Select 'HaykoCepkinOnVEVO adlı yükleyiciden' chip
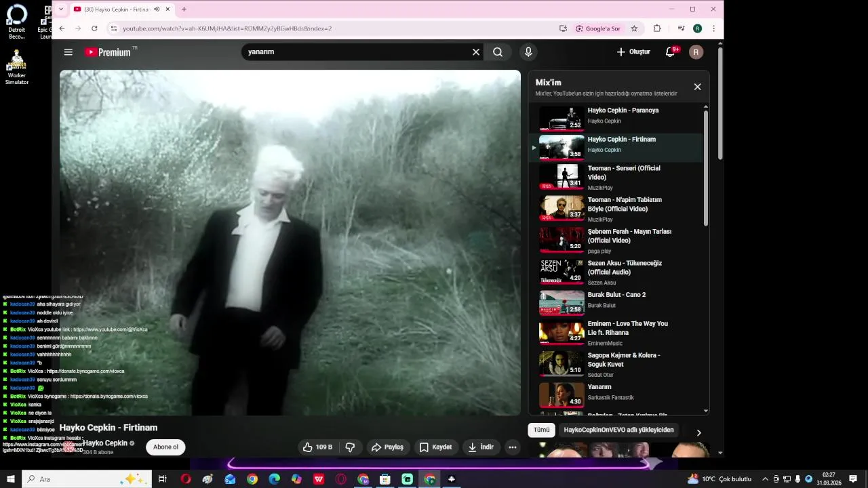 coord(618,430)
